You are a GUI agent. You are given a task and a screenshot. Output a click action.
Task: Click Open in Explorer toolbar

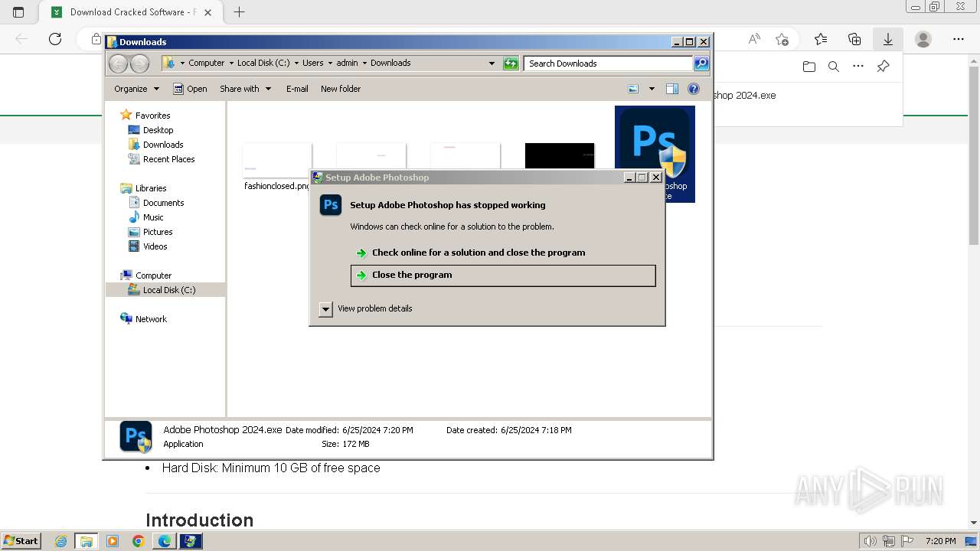pyautogui.click(x=190, y=89)
